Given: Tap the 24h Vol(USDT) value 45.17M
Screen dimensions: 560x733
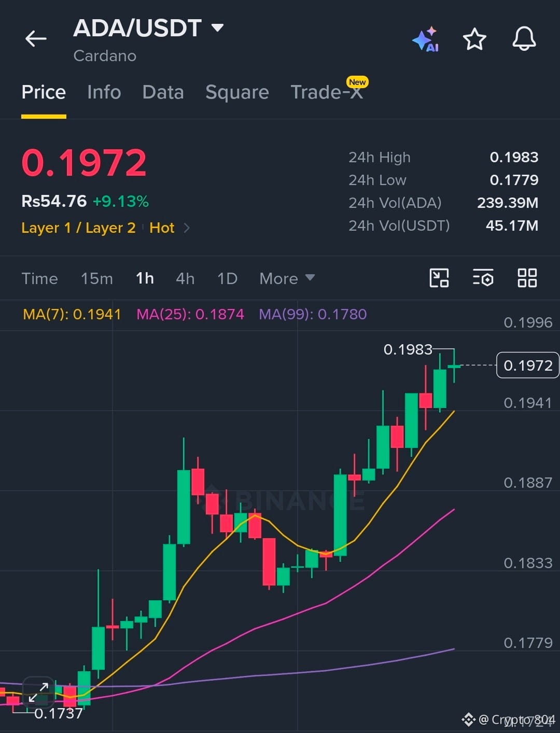Looking at the screenshot, I should click(512, 225).
